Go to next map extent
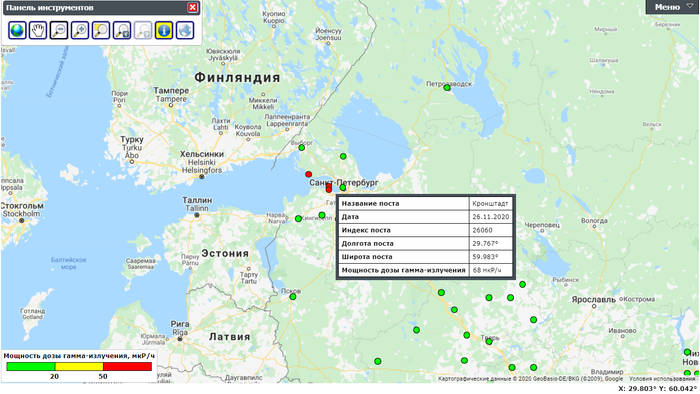 (x=143, y=30)
